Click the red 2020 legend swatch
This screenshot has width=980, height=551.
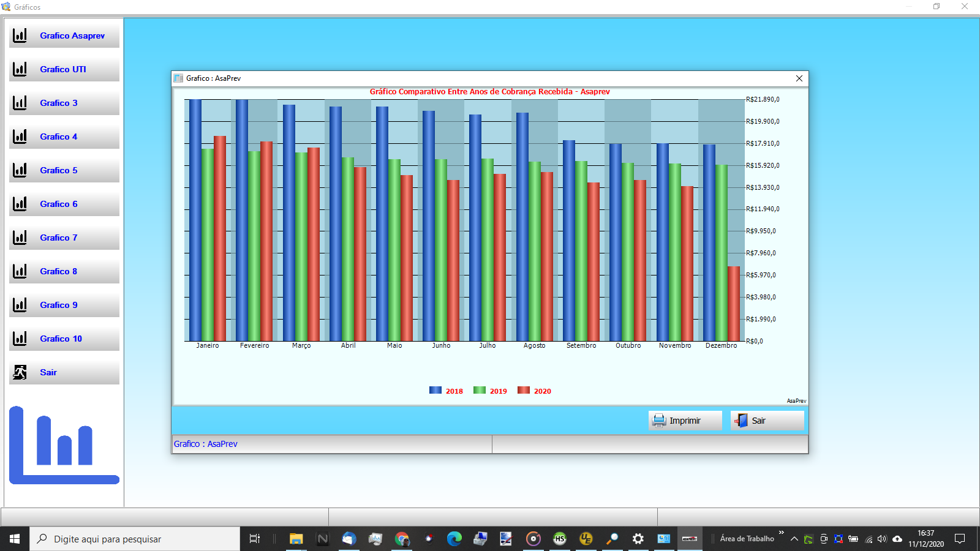[x=524, y=390]
